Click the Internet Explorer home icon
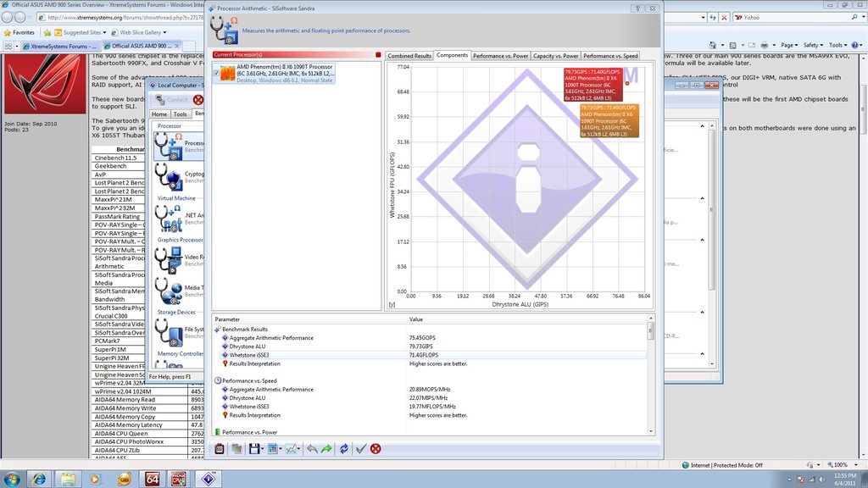The height and width of the screenshot is (488, 868). point(712,45)
